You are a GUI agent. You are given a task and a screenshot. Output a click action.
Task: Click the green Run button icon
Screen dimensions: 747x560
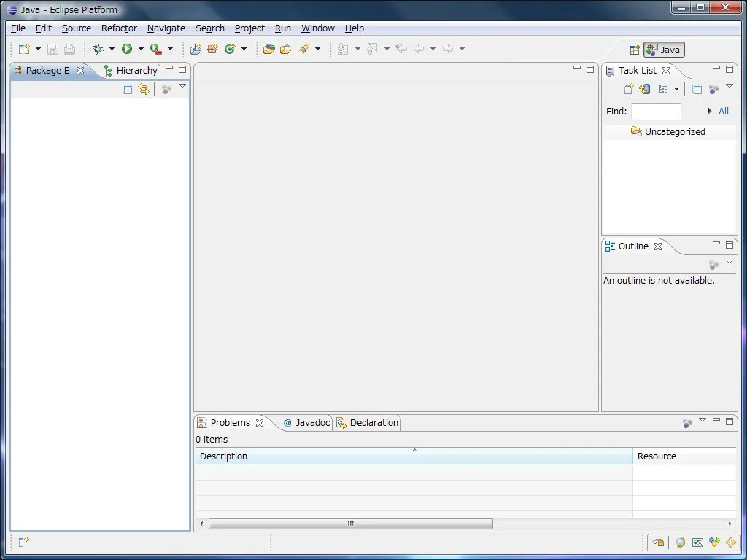click(127, 49)
